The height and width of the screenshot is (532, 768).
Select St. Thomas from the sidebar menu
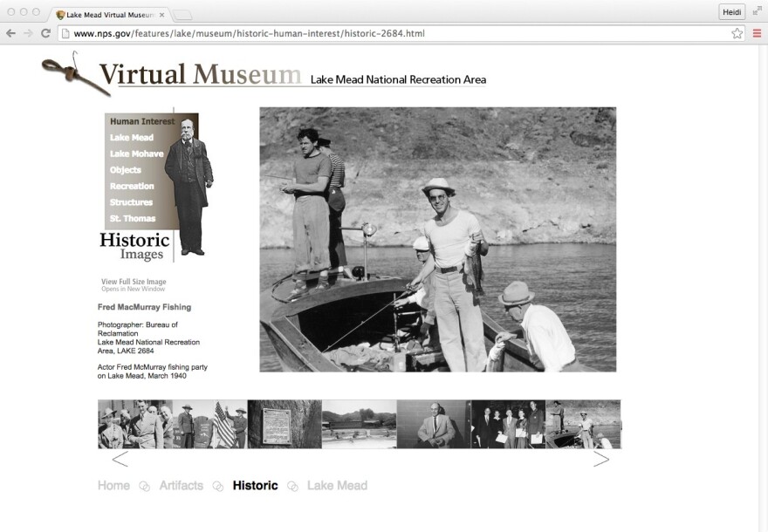click(x=132, y=217)
